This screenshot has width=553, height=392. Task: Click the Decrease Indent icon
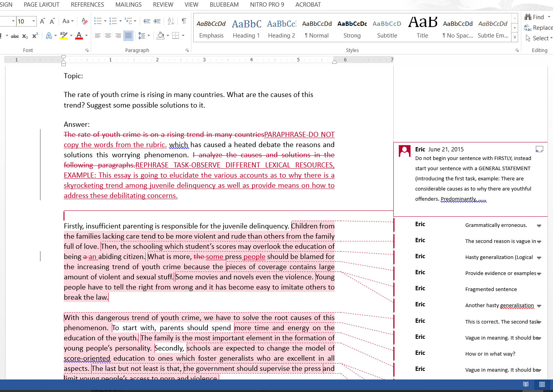147,21
